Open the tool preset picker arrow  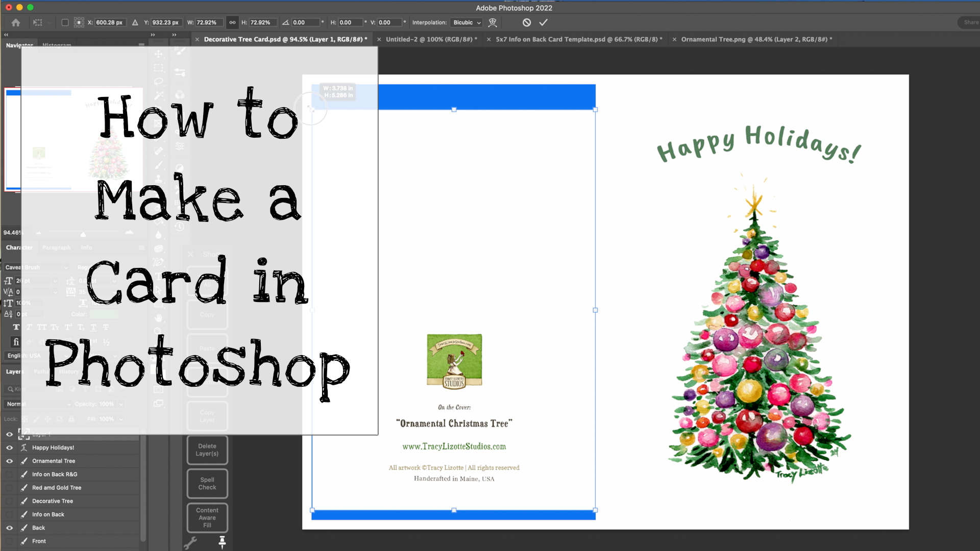[x=49, y=22]
